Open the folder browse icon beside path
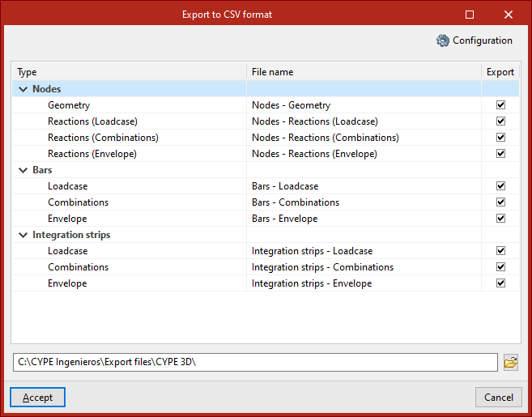The image size is (532, 417). [x=510, y=362]
